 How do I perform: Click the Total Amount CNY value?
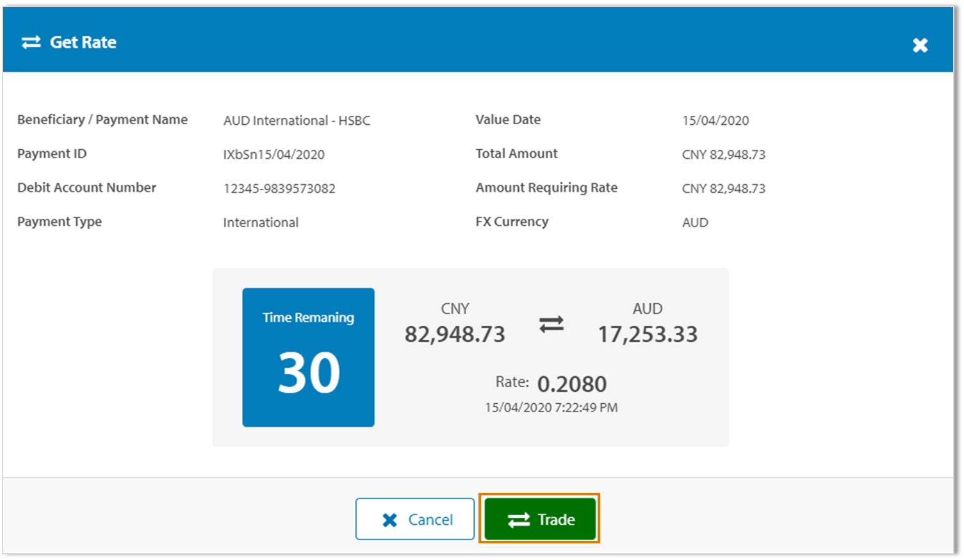(x=724, y=154)
